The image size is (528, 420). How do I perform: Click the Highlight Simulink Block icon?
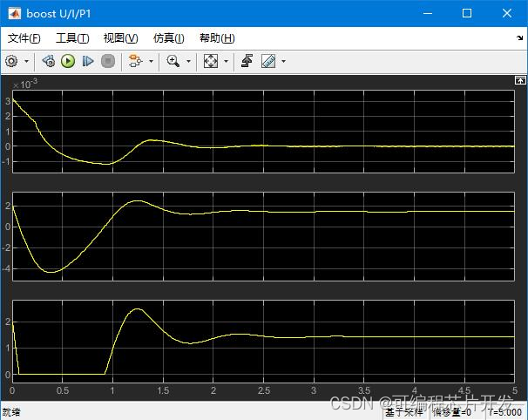(x=135, y=61)
